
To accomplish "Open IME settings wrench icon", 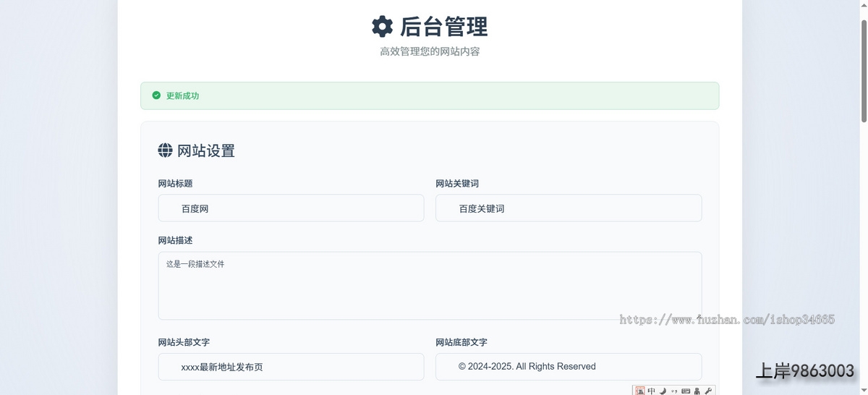I will [x=708, y=391].
